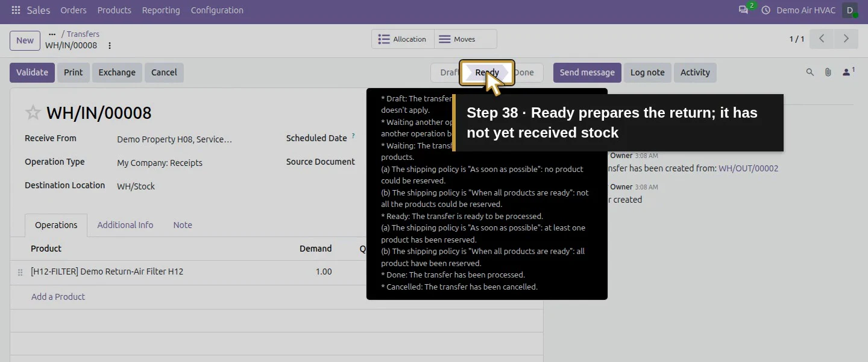Switch to the Operations tab
Image resolution: width=868 pixels, height=362 pixels.
(56, 225)
